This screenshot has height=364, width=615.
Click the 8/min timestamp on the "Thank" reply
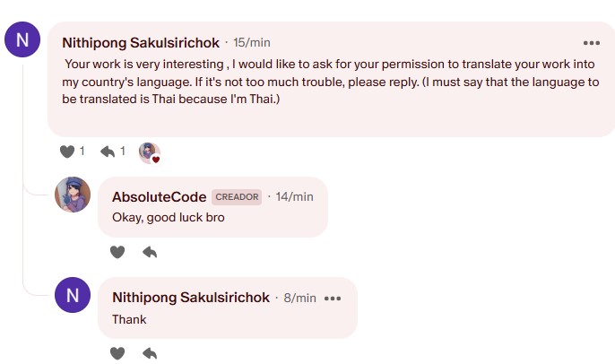(300, 298)
